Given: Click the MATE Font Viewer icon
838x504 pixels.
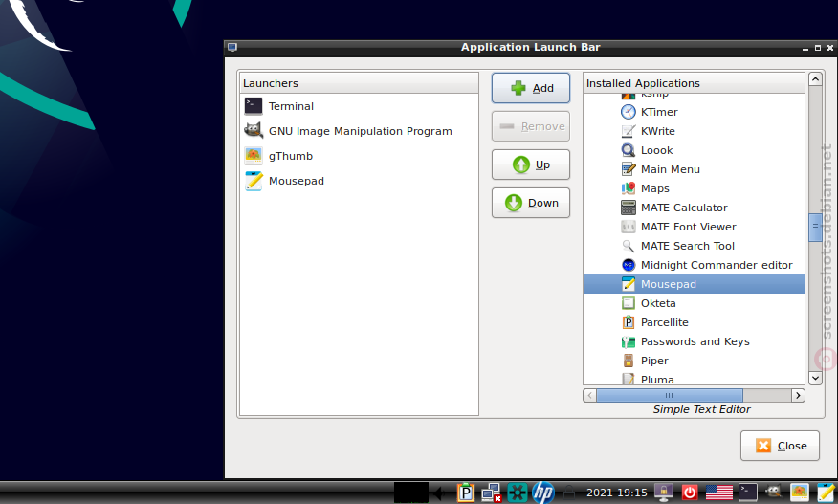Looking at the screenshot, I should click(x=628, y=227).
